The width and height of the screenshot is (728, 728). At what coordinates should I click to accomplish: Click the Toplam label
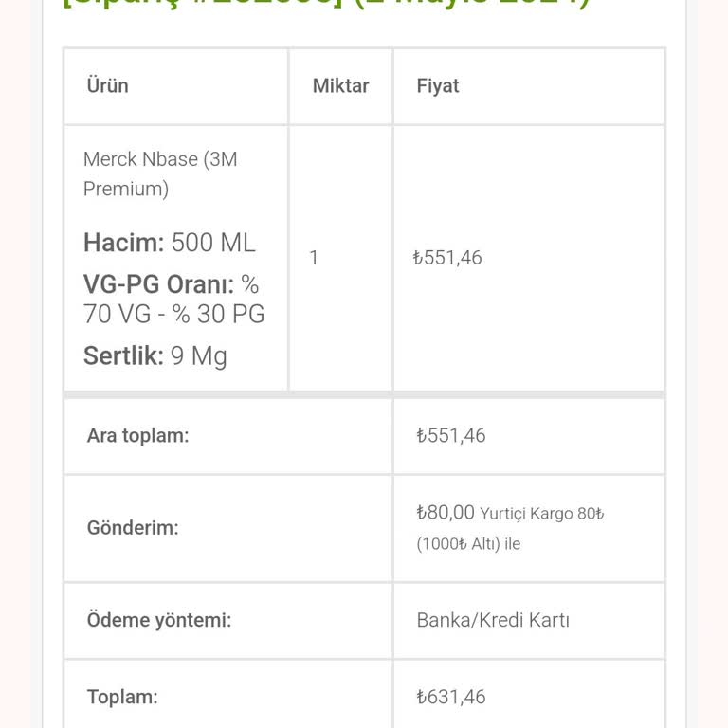(x=122, y=697)
